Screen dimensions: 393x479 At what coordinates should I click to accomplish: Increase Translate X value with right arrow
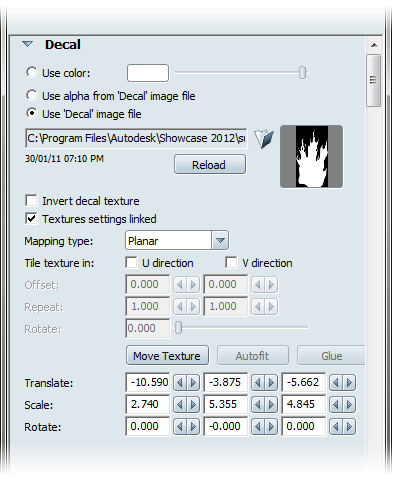coord(193,382)
